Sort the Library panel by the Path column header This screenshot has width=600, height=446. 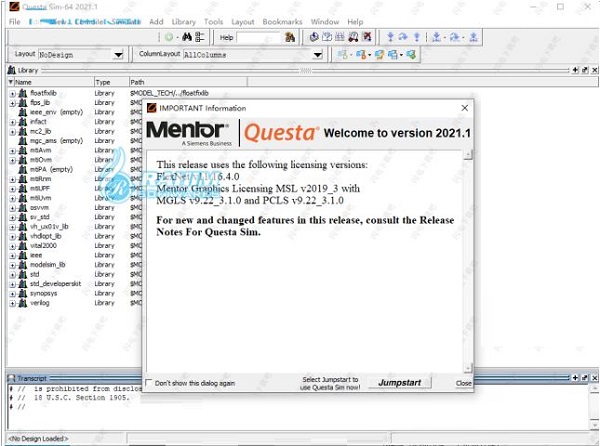pos(188,82)
